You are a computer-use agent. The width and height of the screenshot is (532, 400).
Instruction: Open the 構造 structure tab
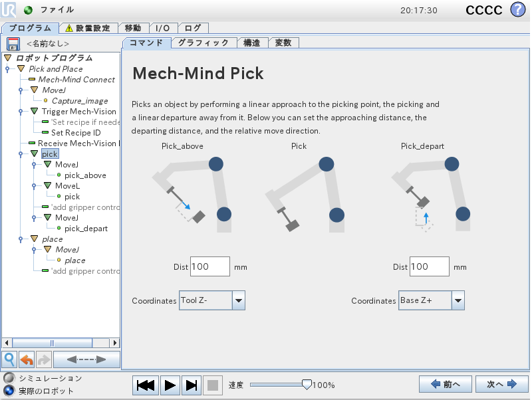coord(252,43)
